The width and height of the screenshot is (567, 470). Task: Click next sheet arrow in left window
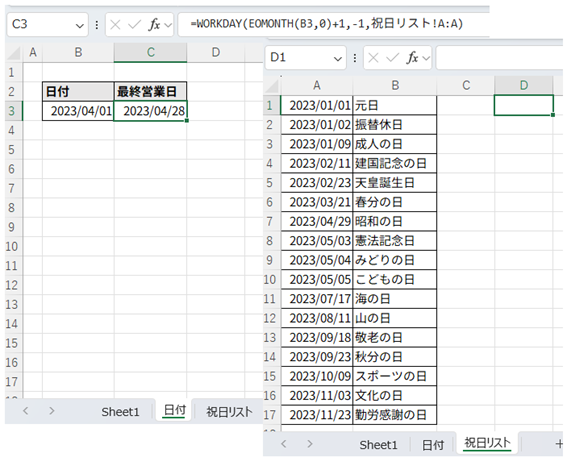point(52,411)
